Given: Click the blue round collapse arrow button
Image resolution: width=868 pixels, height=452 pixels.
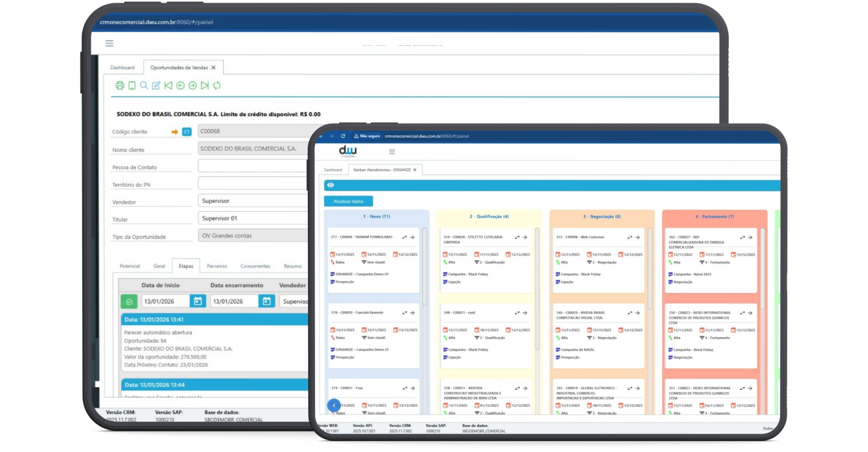Looking at the screenshot, I should pyautogui.click(x=334, y=405).
